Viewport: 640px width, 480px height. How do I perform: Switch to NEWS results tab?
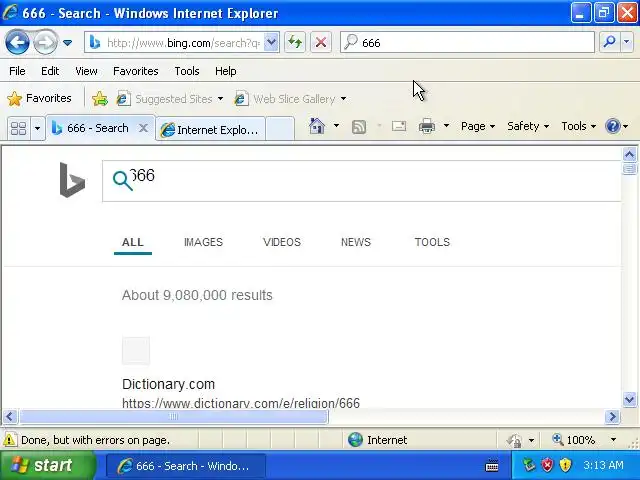(x=356, y=242)
